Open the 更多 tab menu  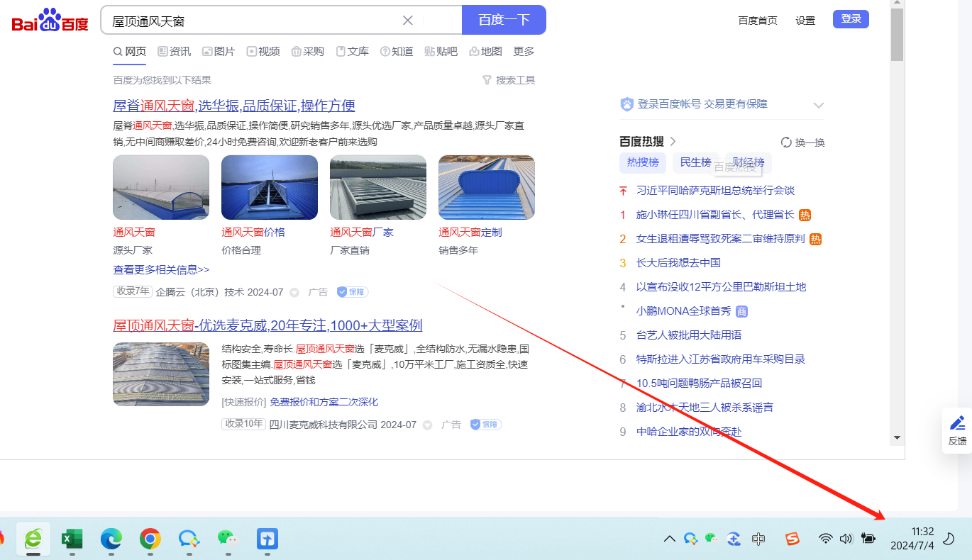point(524,51)
